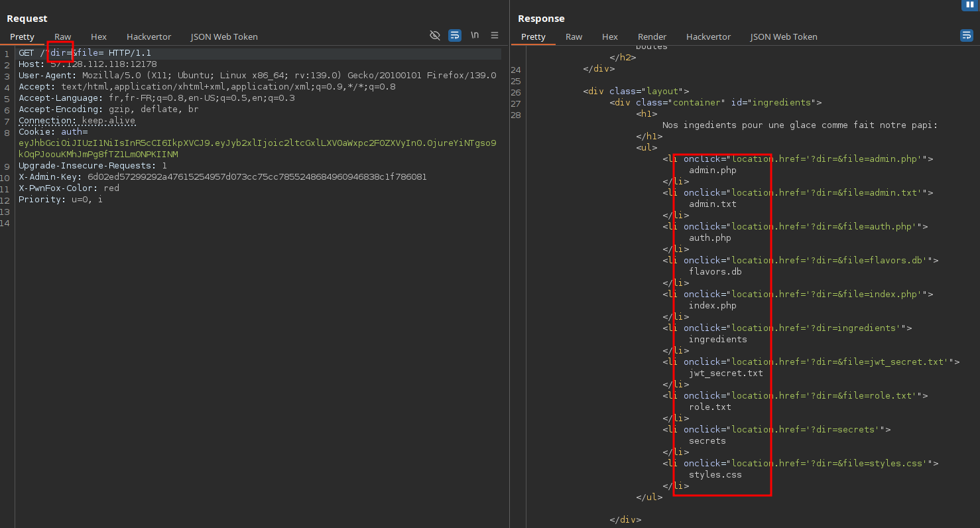The height and width of the screenshot is (528, 980).
Task: Select the Request Pretty tab
Action: [x=22, y=36]
